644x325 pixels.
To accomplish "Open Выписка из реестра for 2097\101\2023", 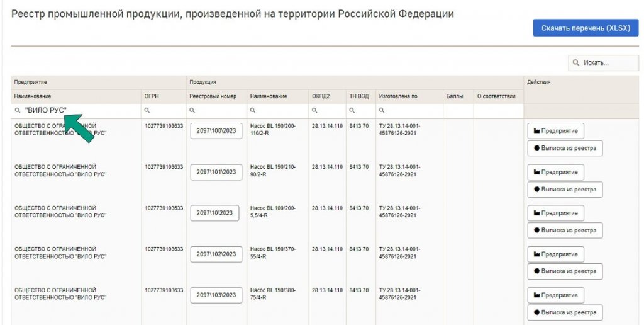I will tap(565, 189).
